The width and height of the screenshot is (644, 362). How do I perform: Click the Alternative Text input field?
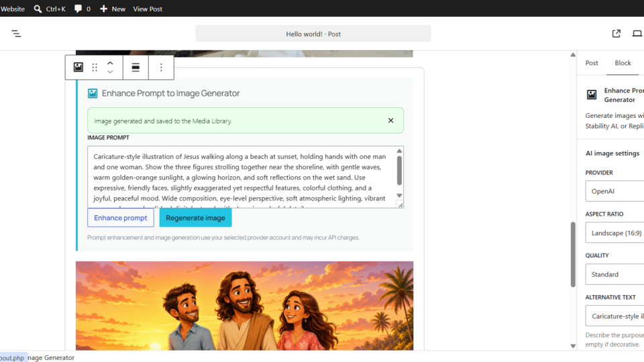point(614,316)
